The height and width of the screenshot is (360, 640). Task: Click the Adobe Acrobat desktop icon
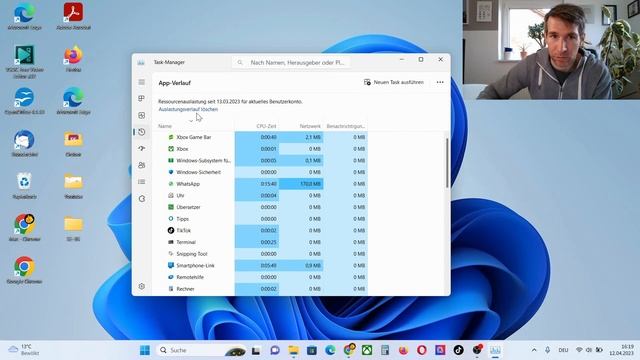tap(73, 16)
